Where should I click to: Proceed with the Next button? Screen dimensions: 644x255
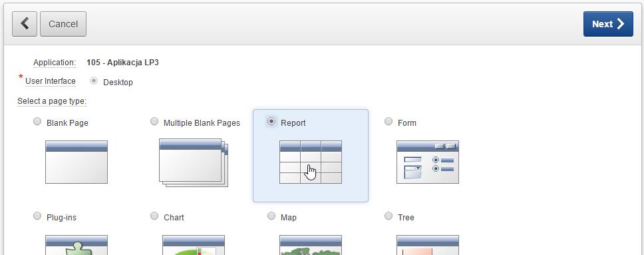(608, 24)
